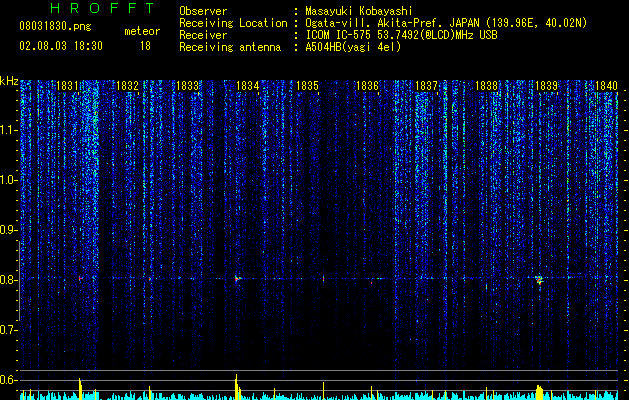
Task: Click the red echo spot near 1831
Action: [80, 278]
